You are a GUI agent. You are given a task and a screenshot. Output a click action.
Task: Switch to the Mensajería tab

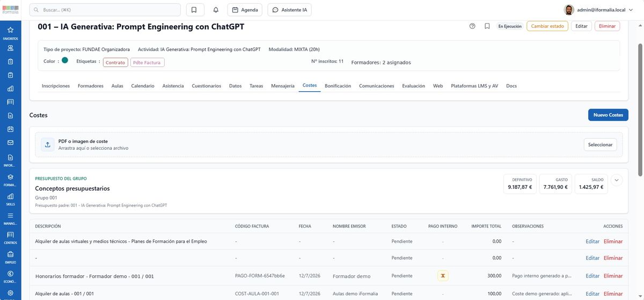click(283, 86)
